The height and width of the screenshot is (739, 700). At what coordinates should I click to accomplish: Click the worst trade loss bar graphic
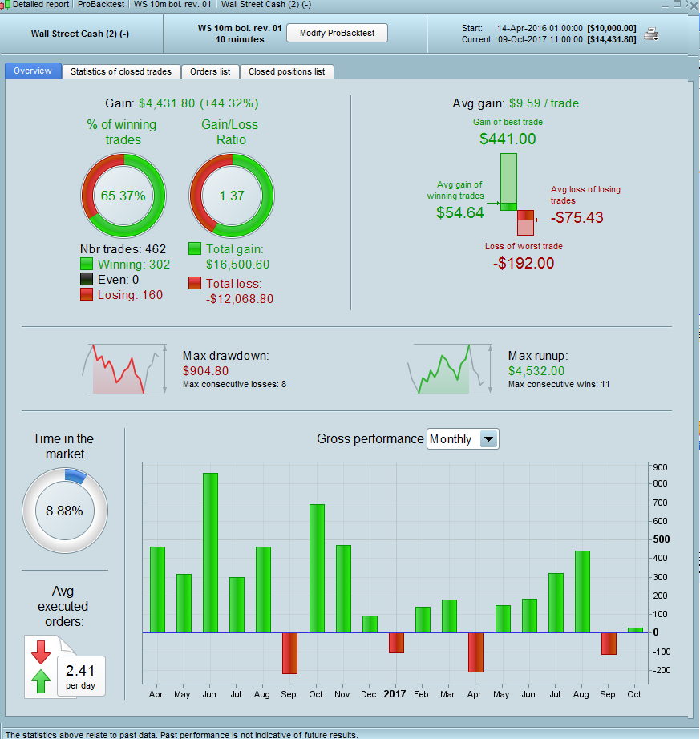pos(525,223)
